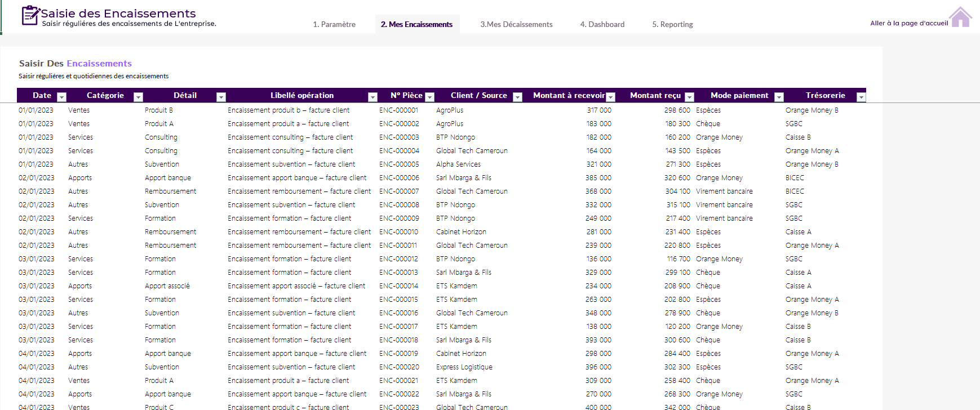This screenshot has width=980, height=410.
Task: Click the clipboard form icon beside the title
Action: (x=30, y=15)
